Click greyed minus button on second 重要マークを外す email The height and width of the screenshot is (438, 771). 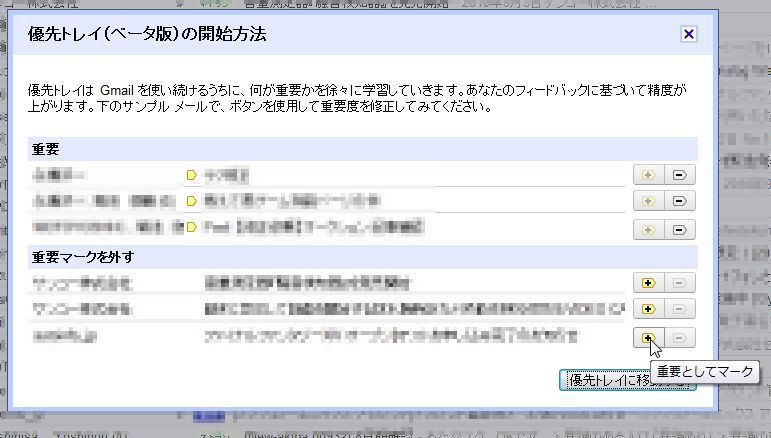[680, 309]
